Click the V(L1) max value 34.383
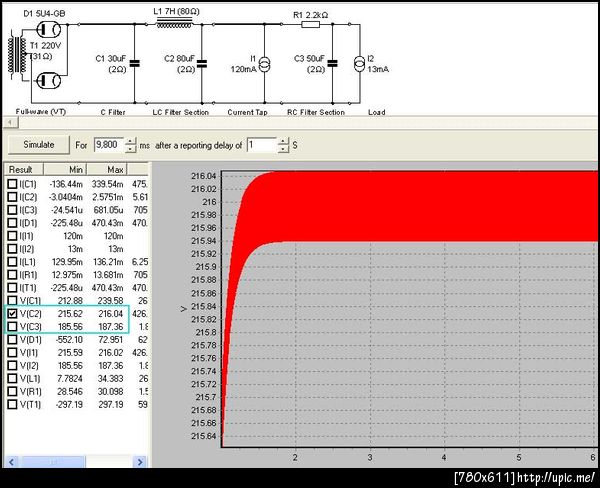This screenshot has width=600, height=488. point(111,379)
